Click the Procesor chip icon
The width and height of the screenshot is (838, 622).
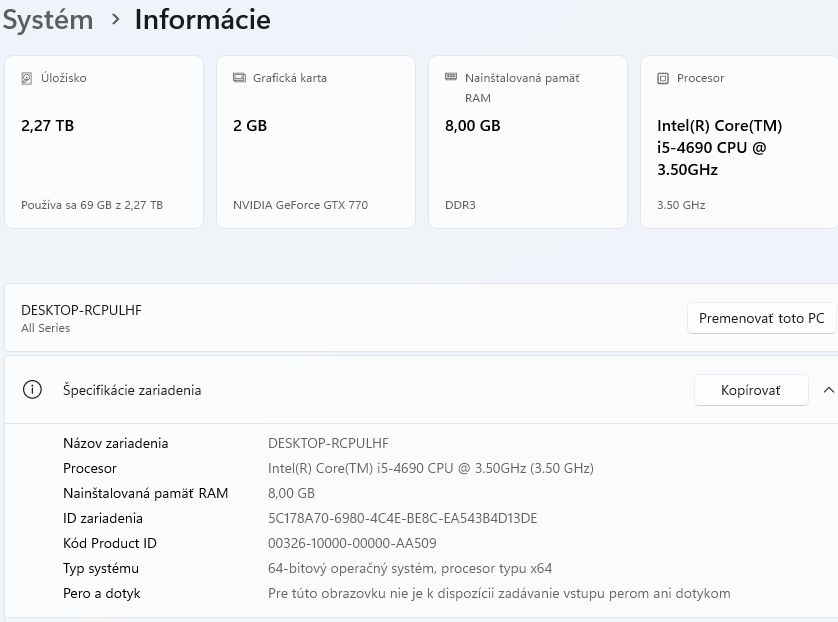coord(663,78)
